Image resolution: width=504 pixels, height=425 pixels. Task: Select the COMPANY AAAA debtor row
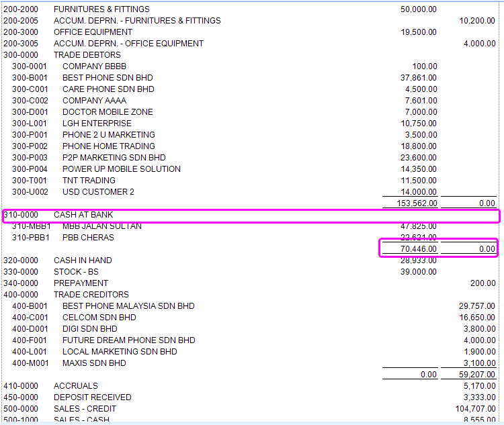[x=249, y=101]
